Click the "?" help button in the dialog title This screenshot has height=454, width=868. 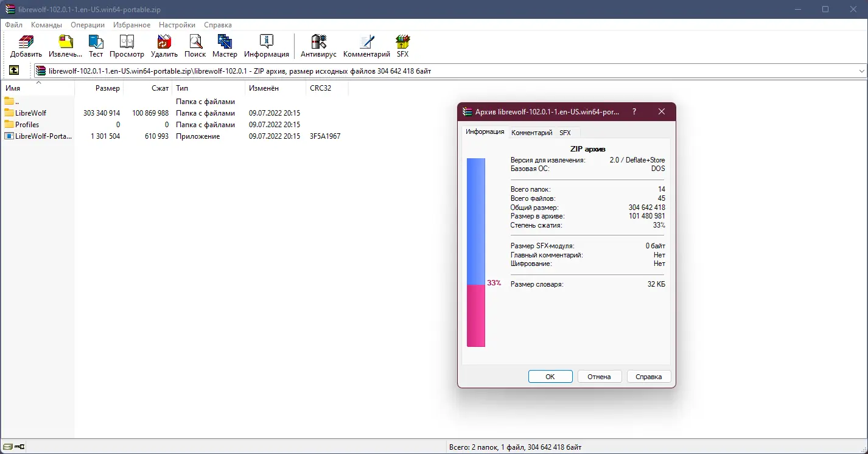click(634, 112)
